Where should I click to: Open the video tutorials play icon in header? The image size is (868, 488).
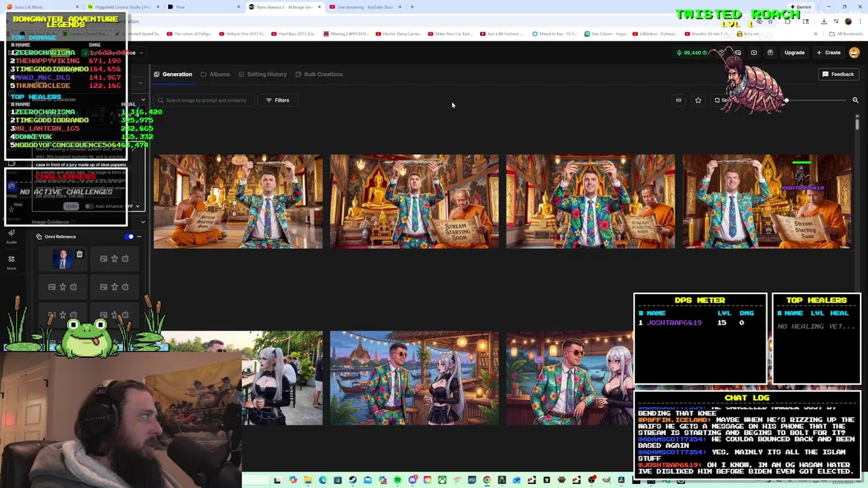pos(754,52)
